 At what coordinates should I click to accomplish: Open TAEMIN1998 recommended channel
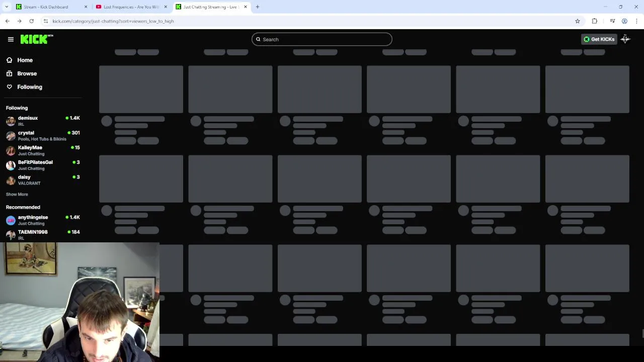pyautogui.click(x=43, y=235)
